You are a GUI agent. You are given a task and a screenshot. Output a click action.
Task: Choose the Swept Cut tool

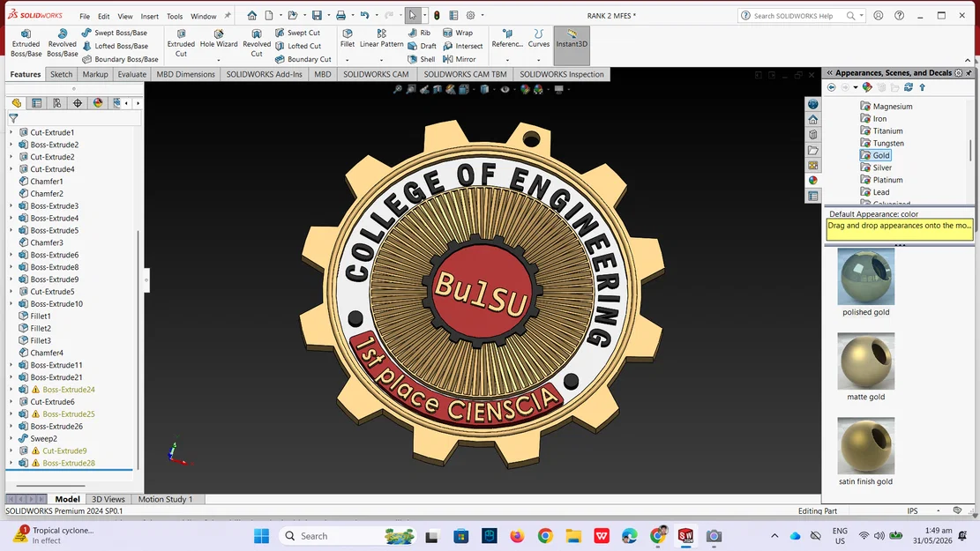tap(297, 33)
